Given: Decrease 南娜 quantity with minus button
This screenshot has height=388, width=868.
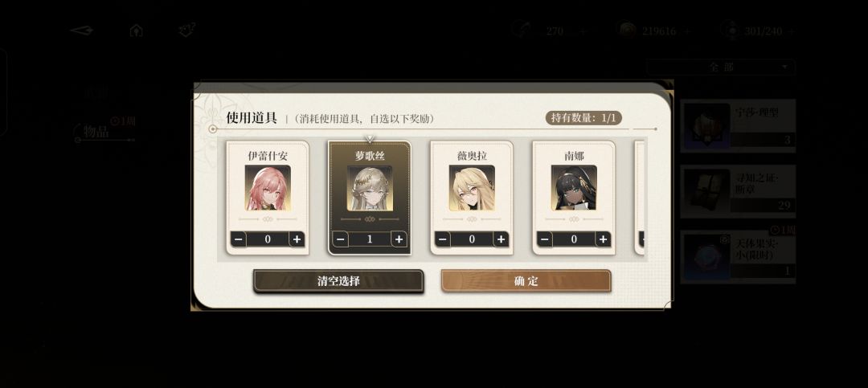Looking at the screenshot, I should (x=544, y=239).
